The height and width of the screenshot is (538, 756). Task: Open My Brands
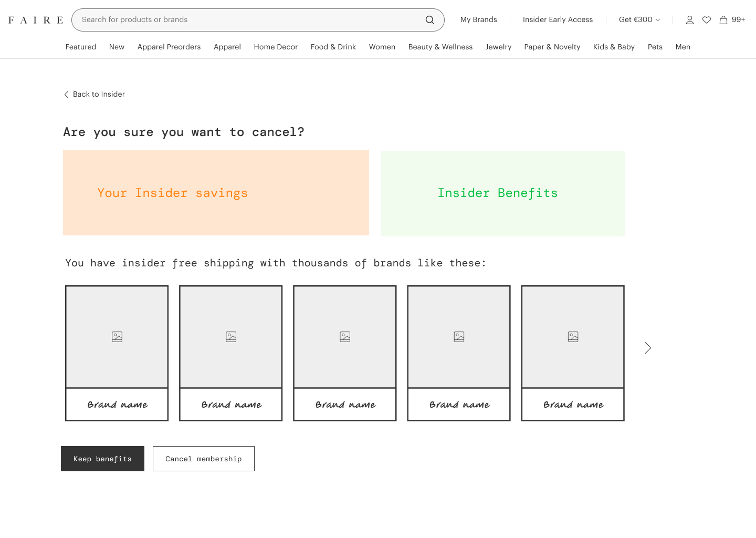479,19
